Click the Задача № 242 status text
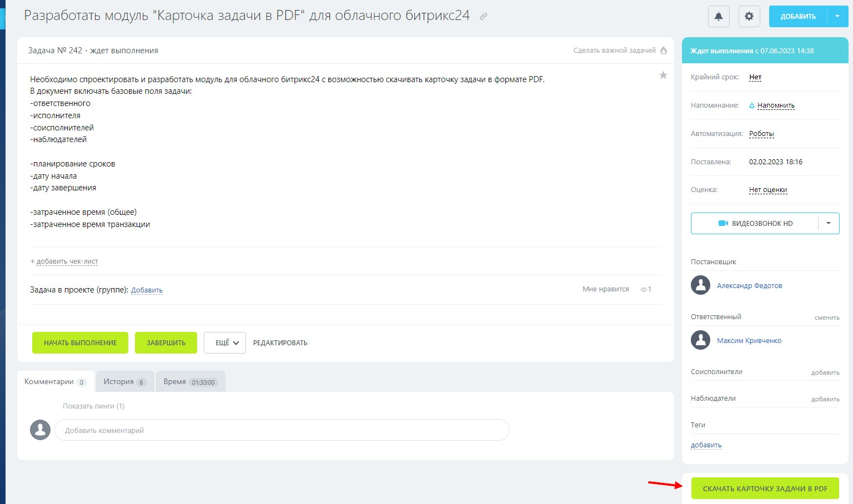Screen dimensions: 853x504 click(x=93, y=51)
